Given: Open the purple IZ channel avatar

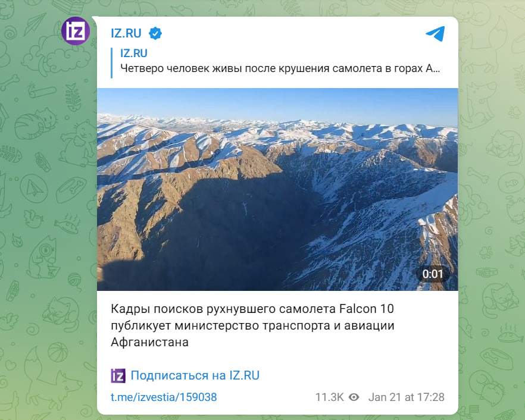Looking at the screenshot, I should click(76, 31).
